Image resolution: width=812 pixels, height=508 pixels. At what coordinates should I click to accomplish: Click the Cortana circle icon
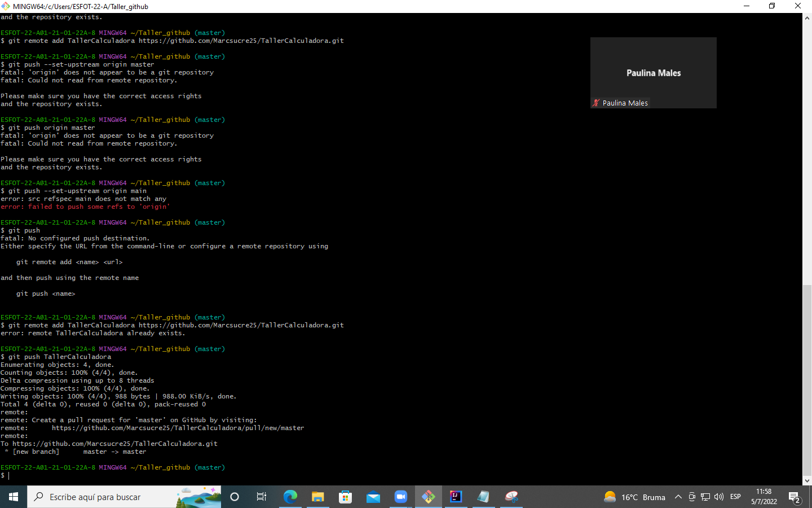pos(235,497)
